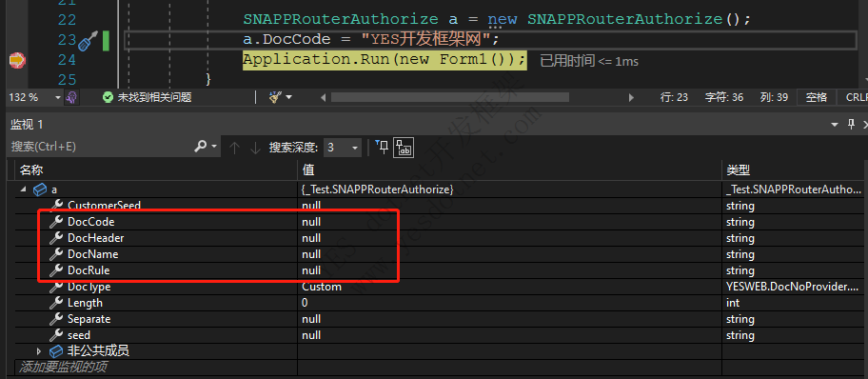Click the pin auto-hide icon of the Watch 1 panel

(x=852, y=125)
